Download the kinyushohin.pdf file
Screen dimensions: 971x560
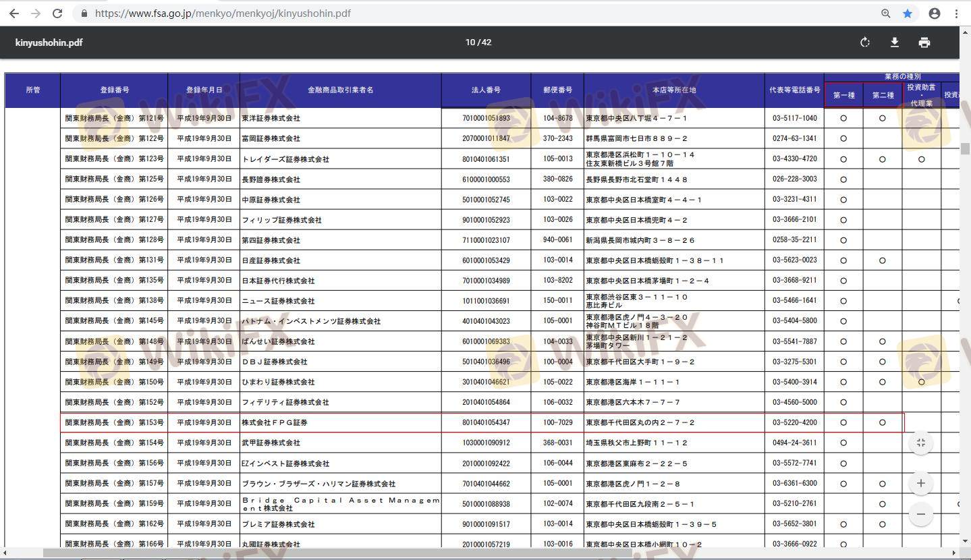click(895, 43)
